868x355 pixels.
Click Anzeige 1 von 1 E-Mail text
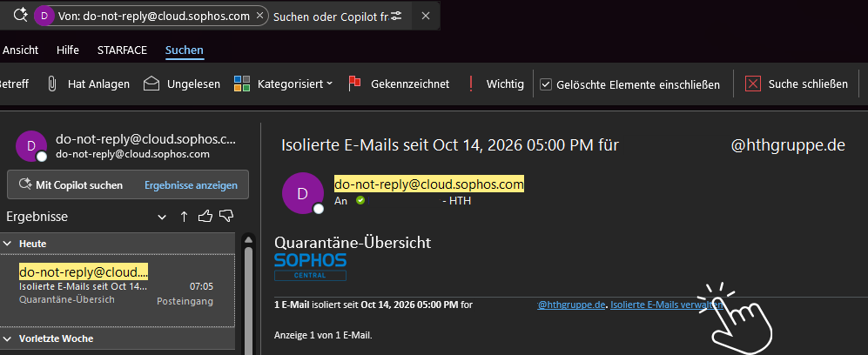324,335
